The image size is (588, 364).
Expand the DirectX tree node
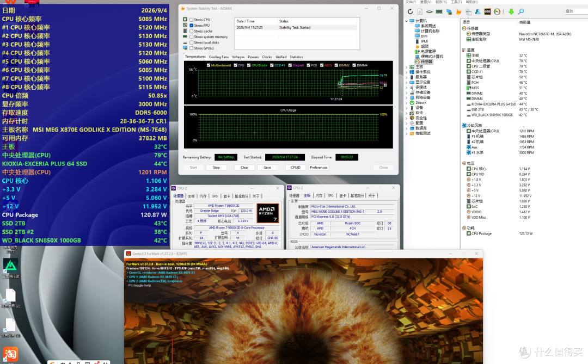pos(407,103)
